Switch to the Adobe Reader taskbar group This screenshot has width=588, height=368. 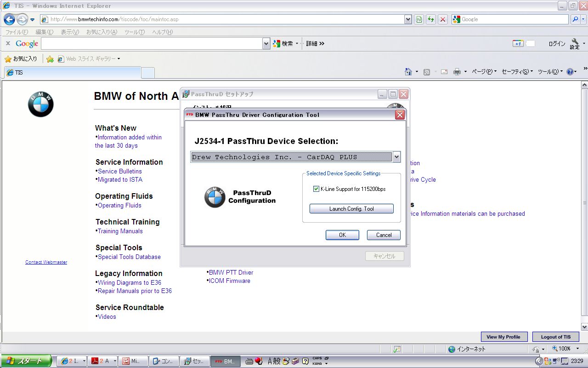pos(103,361)
